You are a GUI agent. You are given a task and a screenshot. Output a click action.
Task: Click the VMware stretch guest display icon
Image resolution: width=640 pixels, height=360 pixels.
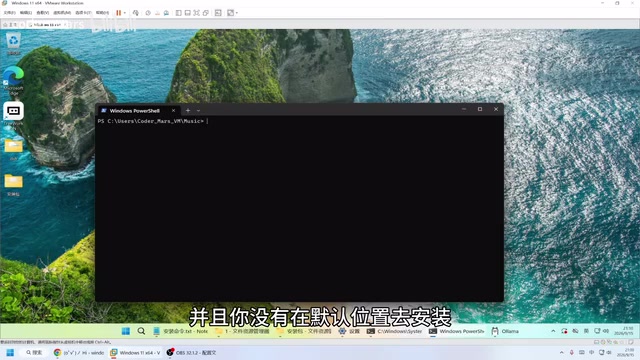tap(231, 13)
